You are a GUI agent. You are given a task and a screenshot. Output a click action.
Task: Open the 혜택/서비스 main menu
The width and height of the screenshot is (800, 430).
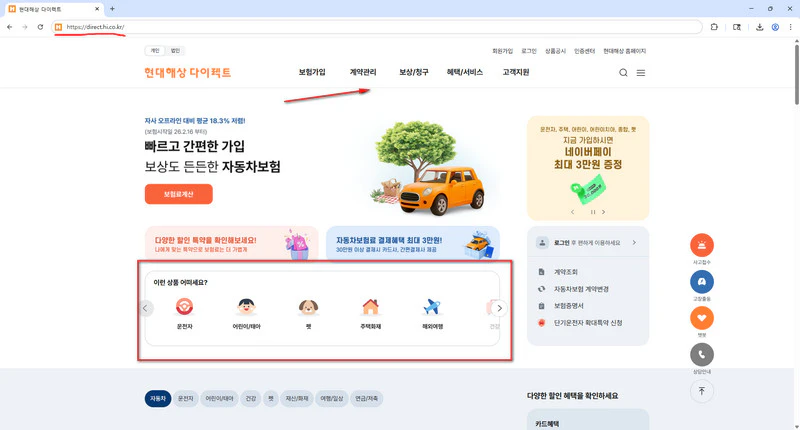tap(465, 72)
